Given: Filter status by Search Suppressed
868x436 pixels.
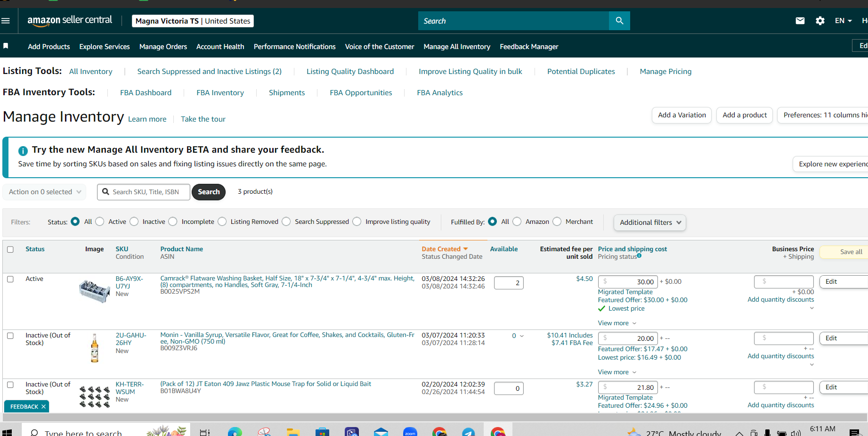Looking at the screenshot, I should pos(286,222).
